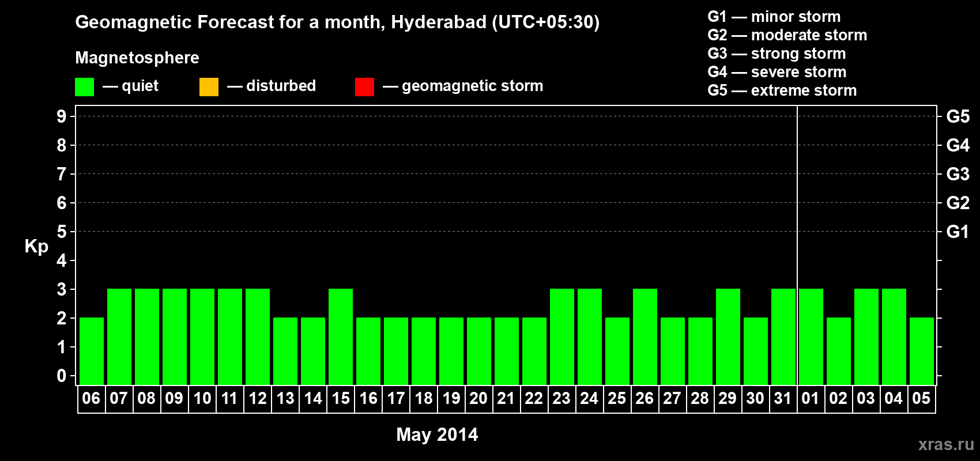Click the red geomagnetic storm legend swatch
Image resolution: width=980 pixels, height=461 pixels.
coord(364,87)
